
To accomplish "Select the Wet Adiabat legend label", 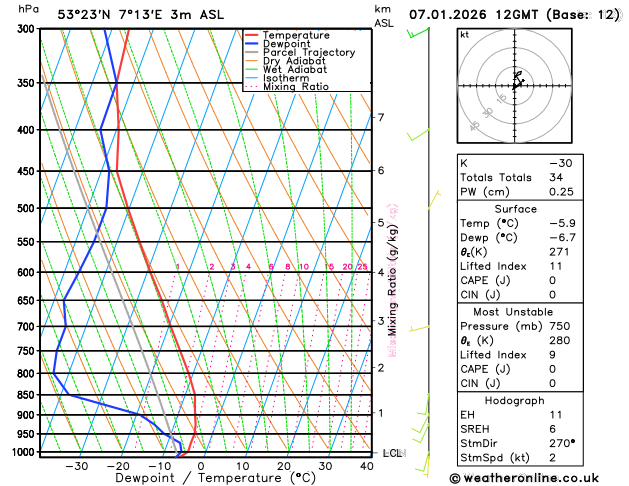I will pyautogui.click(x=295, y=69).
